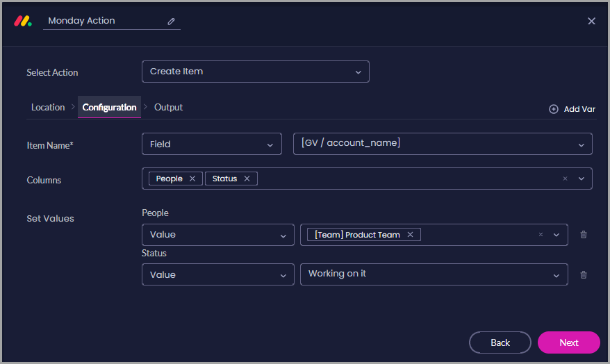Screen dimensions: 610x364
Task: Click the Set Values label
Action: click(x=50, y=219)
